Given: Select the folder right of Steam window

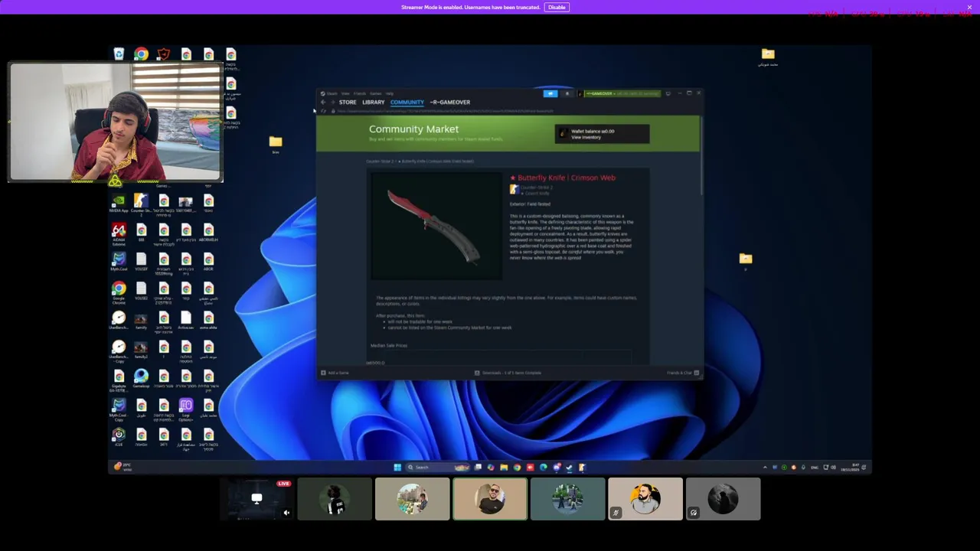Looking at the screenshot, I should click(746, 260).
